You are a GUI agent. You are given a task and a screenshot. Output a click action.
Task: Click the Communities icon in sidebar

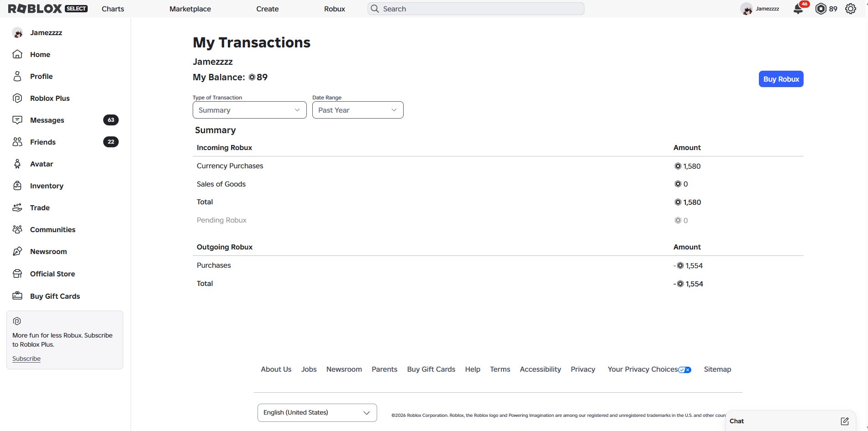point(17,229)
